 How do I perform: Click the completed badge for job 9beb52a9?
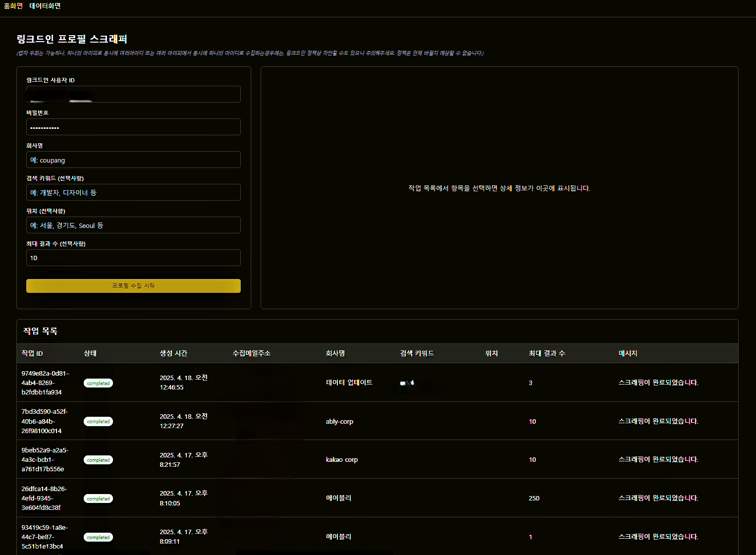pos(98,460)
